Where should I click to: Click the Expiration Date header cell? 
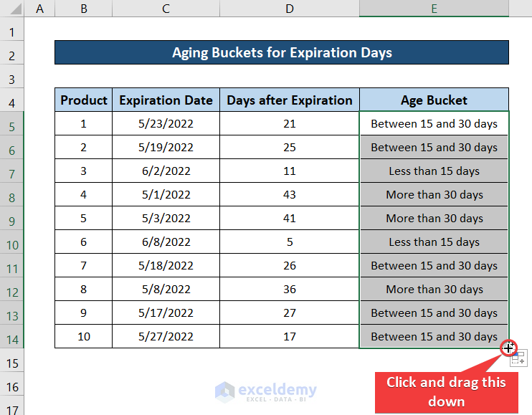(166, 100)
